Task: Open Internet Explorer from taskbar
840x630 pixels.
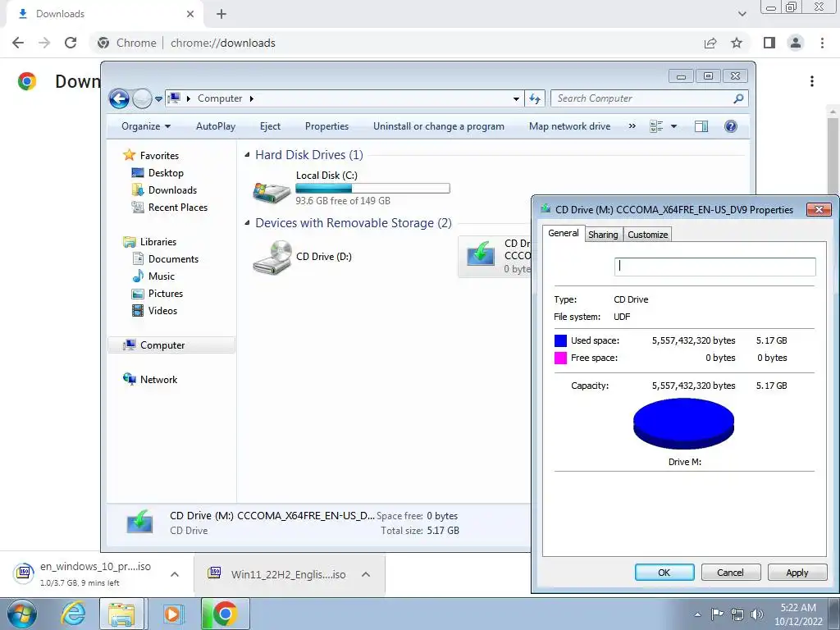Action: (x=72, y=614)
